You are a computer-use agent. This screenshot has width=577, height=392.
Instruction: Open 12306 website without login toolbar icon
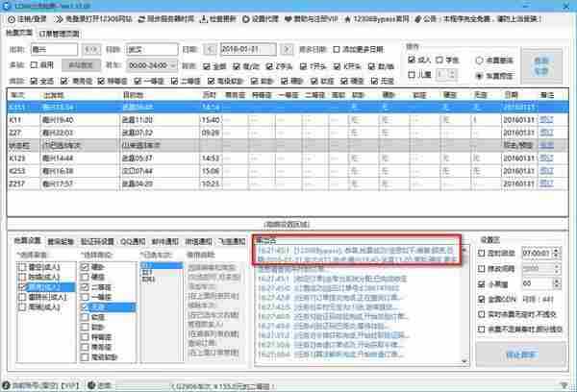point(58,19)
